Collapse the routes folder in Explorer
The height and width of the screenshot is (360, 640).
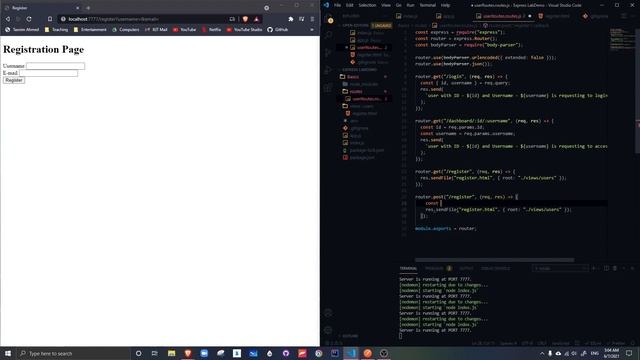(365, 91)
